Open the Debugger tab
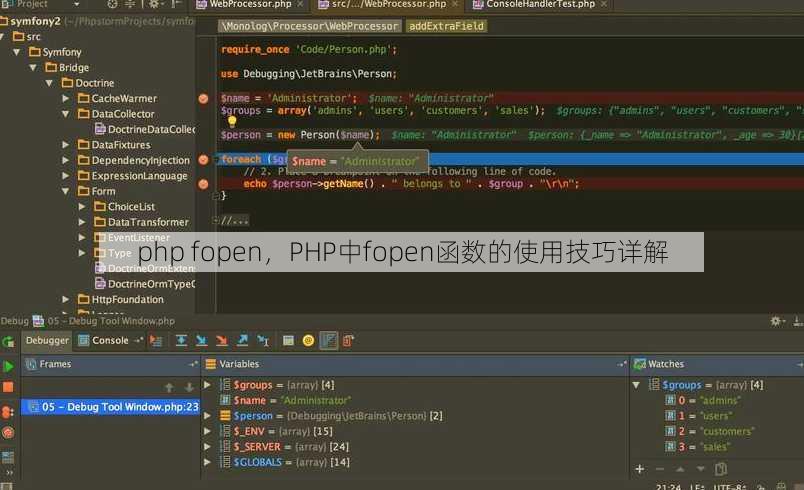 [x=47, y=341]
